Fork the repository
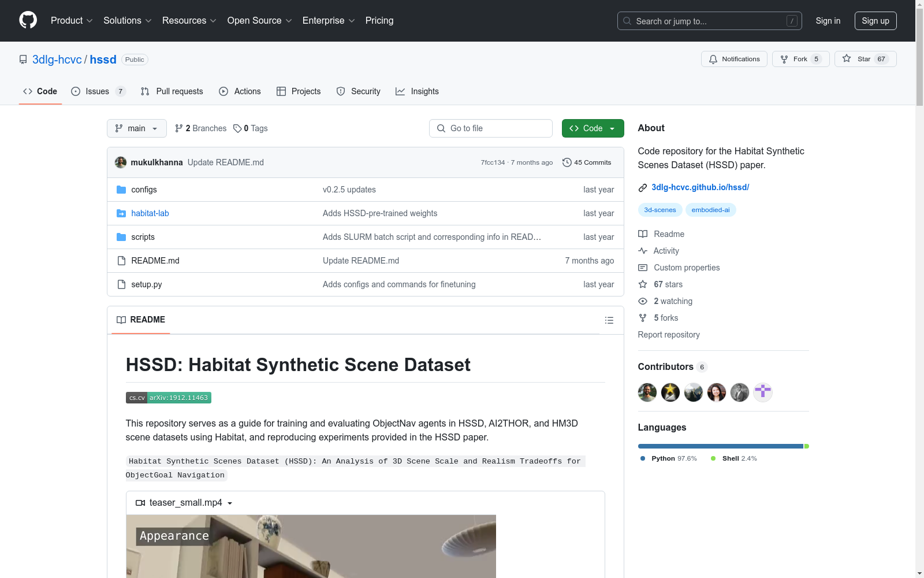This screenshot has height=578, width=924. click(x=800, y=59)
